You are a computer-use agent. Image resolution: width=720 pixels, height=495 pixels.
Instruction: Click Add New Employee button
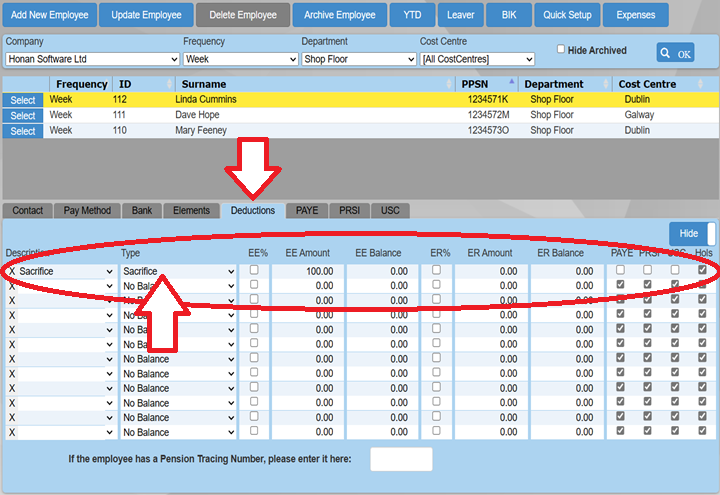(50, 15)
